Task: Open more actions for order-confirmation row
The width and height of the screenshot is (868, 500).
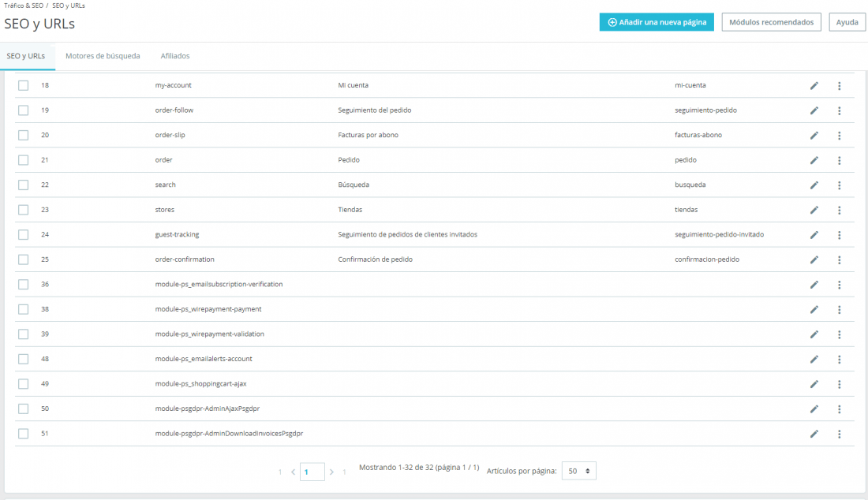Action: pyautogui.click(x=840, y=260)
